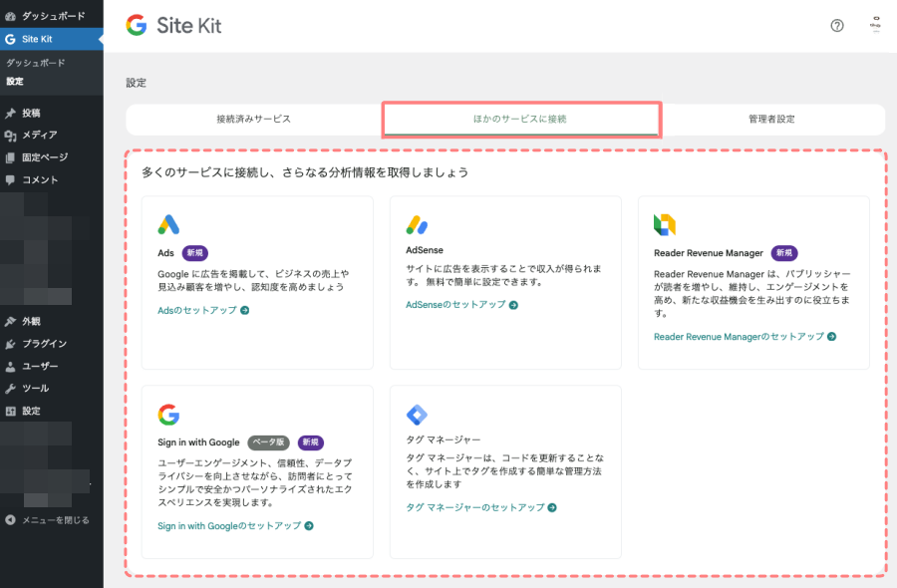This screenshot has height=588, width=897.
Task: Click the person icon beside ユーザー
Action: click(x=10, y=366)
